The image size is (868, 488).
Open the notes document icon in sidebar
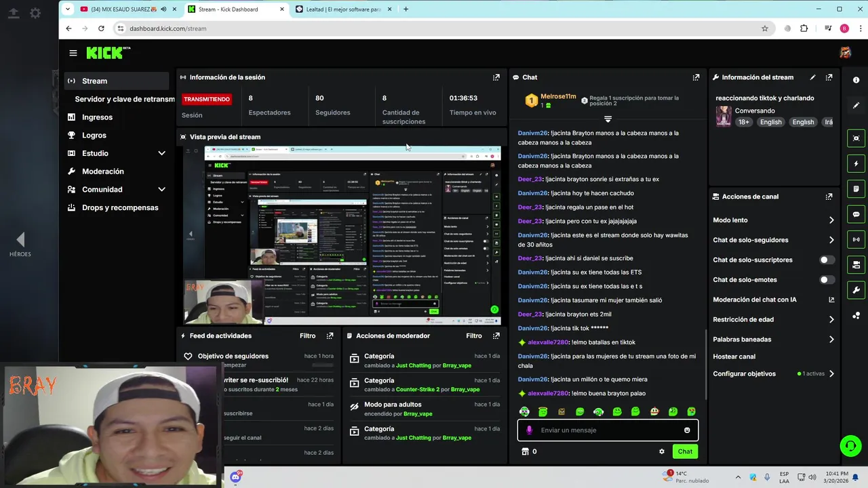856,189
